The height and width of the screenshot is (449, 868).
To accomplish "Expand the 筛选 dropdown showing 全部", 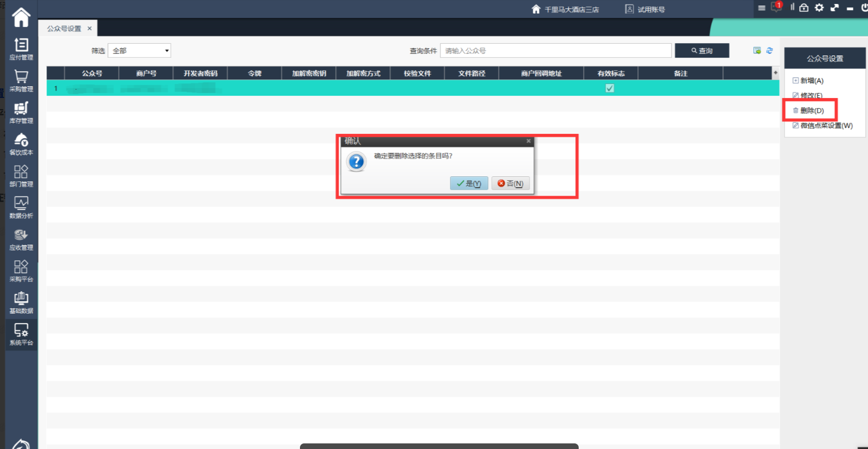I will (x=139, y=51).
